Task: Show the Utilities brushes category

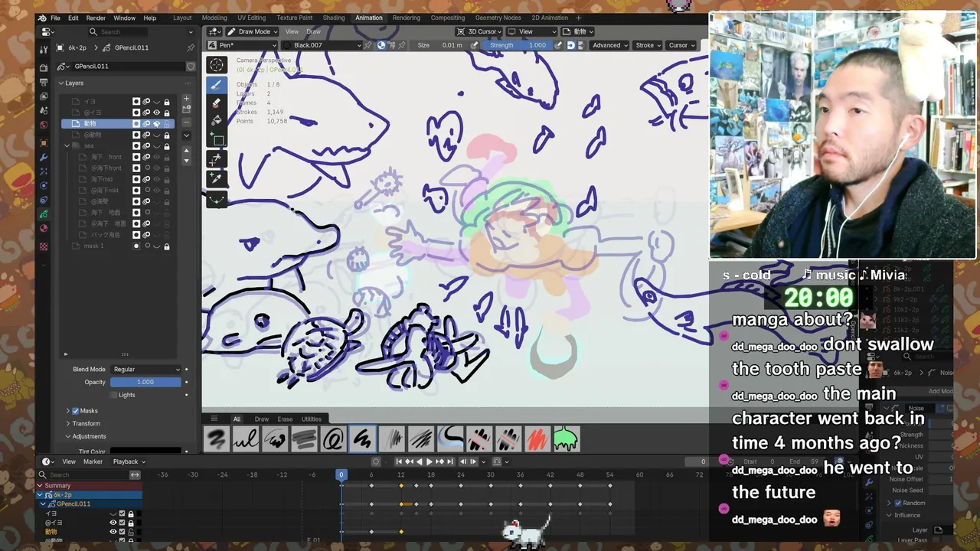Action: (311, 419)
